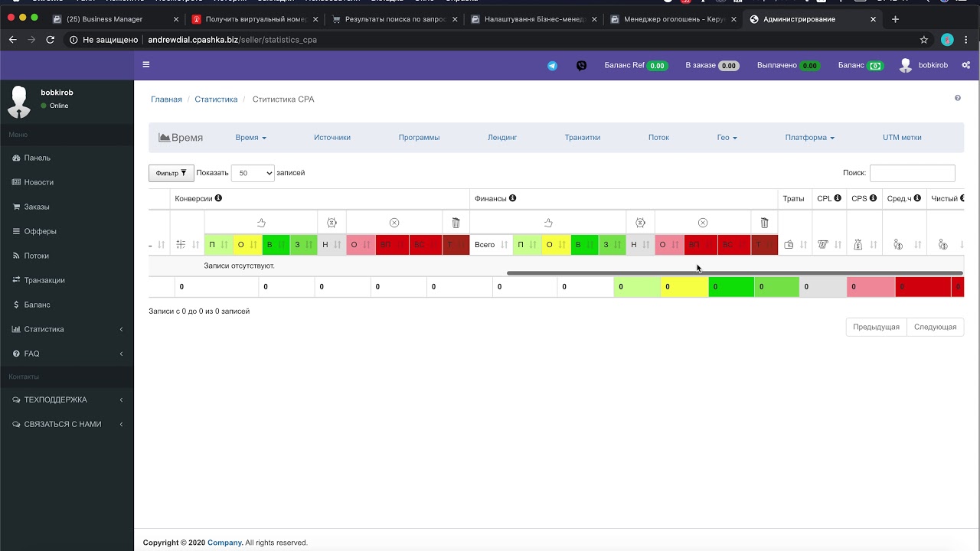The image size is (980, 551).
Task: Open the Viber icon in header
Action: click(x=581, y=66)
